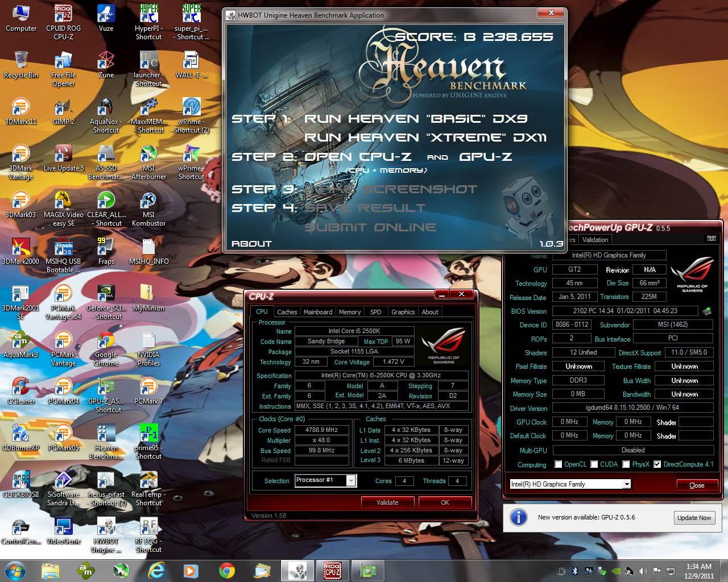The width and height of the screenshot is (728, 582).
Task: Open the Recycle Bin icon
Action: pyautogui.click(x=20, y=65)
